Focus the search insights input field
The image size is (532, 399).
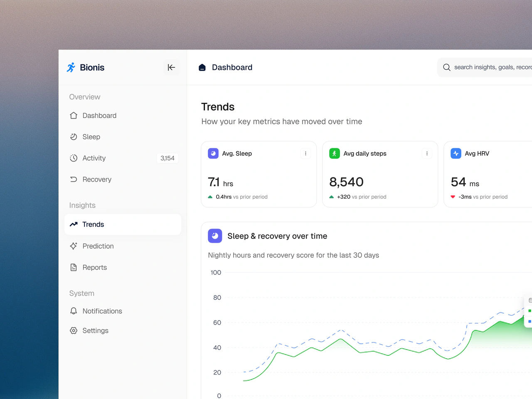pos(485,67)
